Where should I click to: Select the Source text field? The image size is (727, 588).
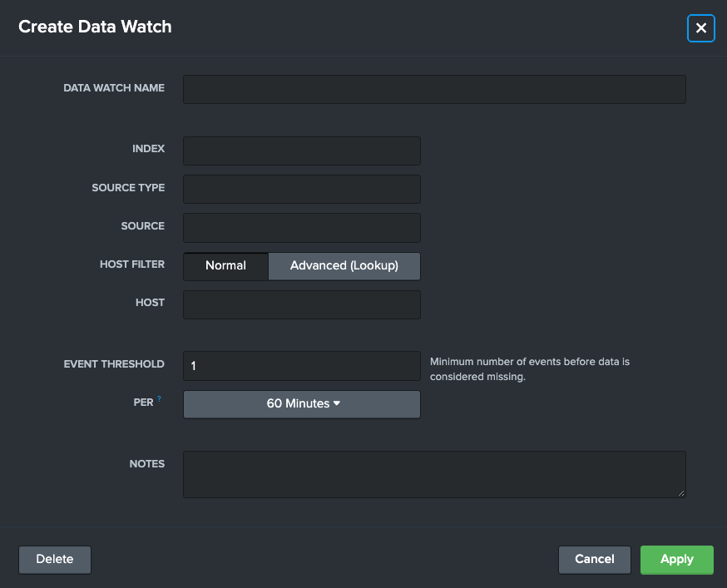[x=302, y=228]
